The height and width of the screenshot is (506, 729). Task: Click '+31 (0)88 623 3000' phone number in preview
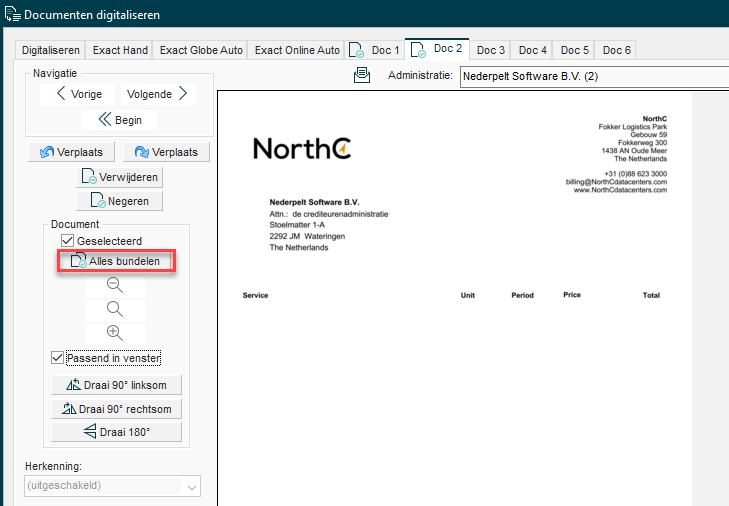click(x=636, y=174)
